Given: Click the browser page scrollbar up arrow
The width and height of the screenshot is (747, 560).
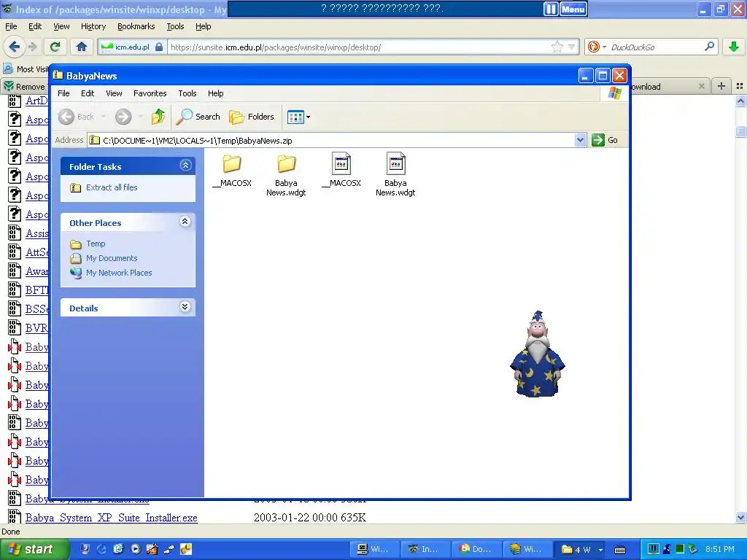Looking at the screenshot, I should tap(740, 101).
